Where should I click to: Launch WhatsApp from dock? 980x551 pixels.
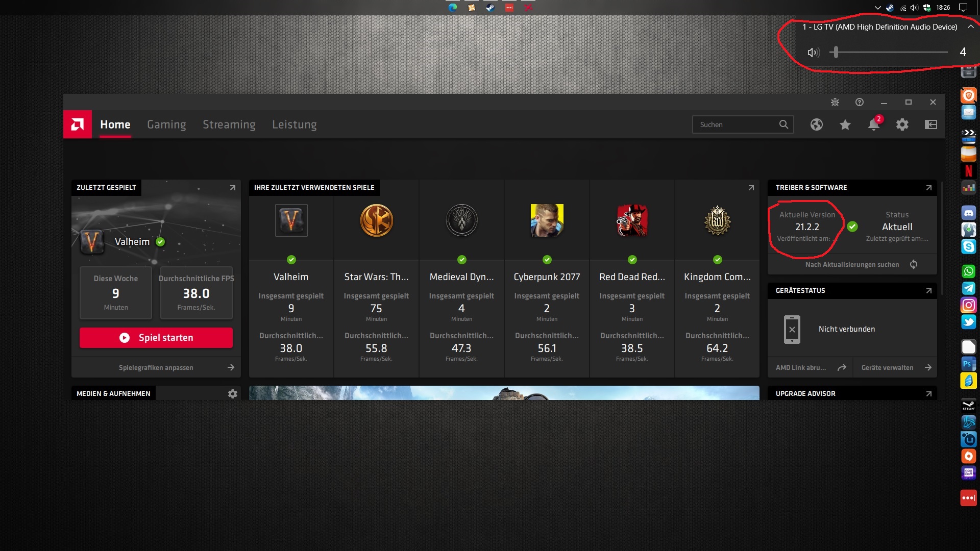pyautogui.click(x=968, y=271)
